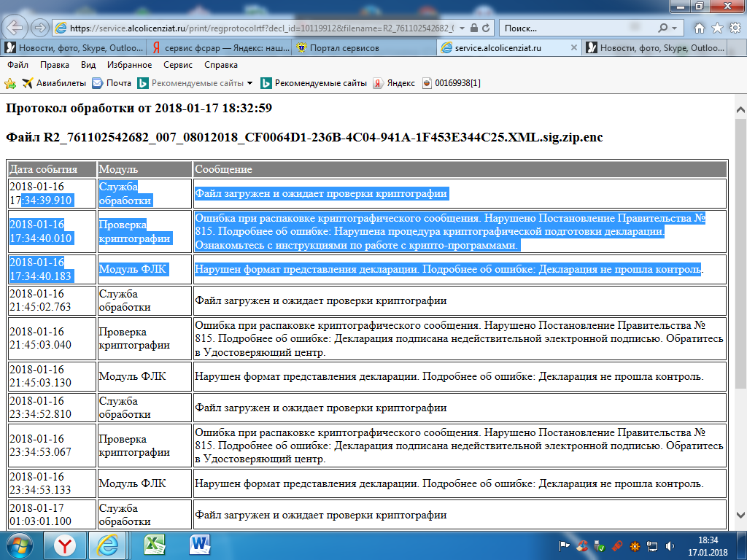
Task: Open the Сервис menu
Action: pyautogui.click(x=178, y=65)
